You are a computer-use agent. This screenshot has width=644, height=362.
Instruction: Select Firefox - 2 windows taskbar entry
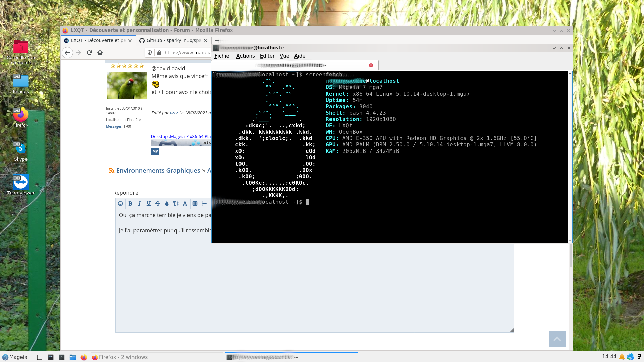(156, 357)
